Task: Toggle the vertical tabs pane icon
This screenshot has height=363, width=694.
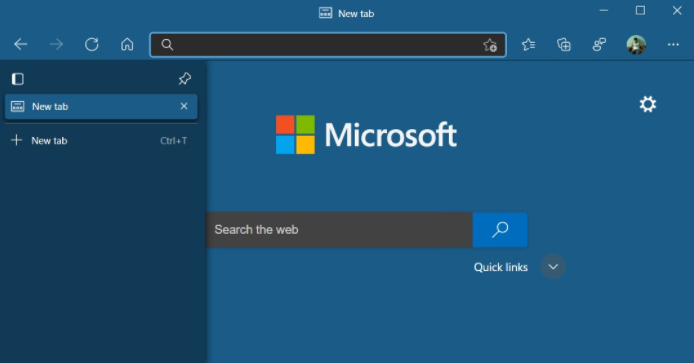Action: pyautogui.click(x=18, y=79)
